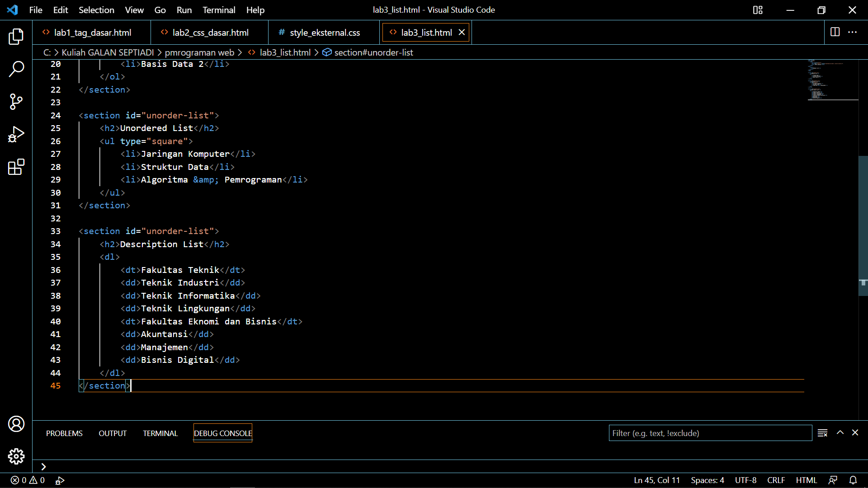Open the Customize Layout icon
The height and width of the screenshot is (488, 868).
coord(758,9)
